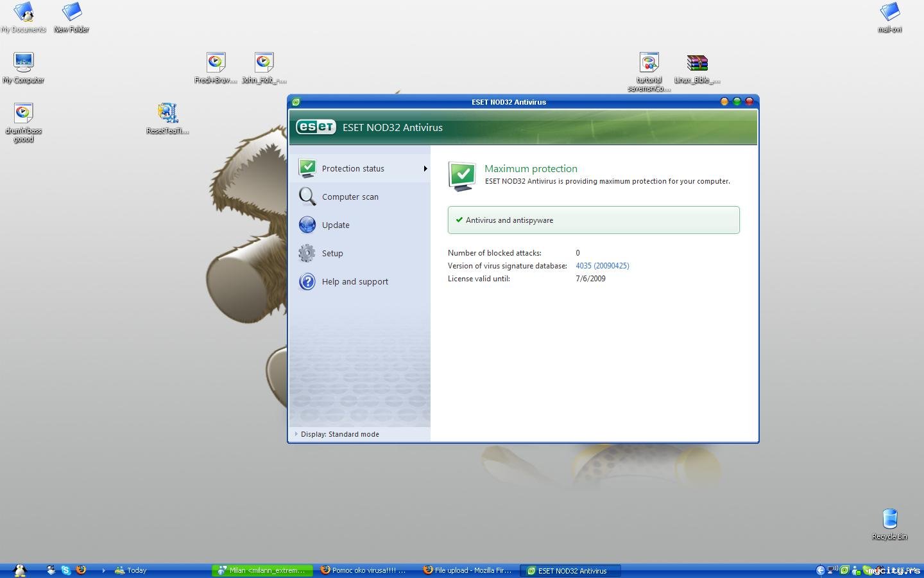Switch to the File upload Mozilla Firefox window
Screen dimensions: 924x578
(468, 570)
